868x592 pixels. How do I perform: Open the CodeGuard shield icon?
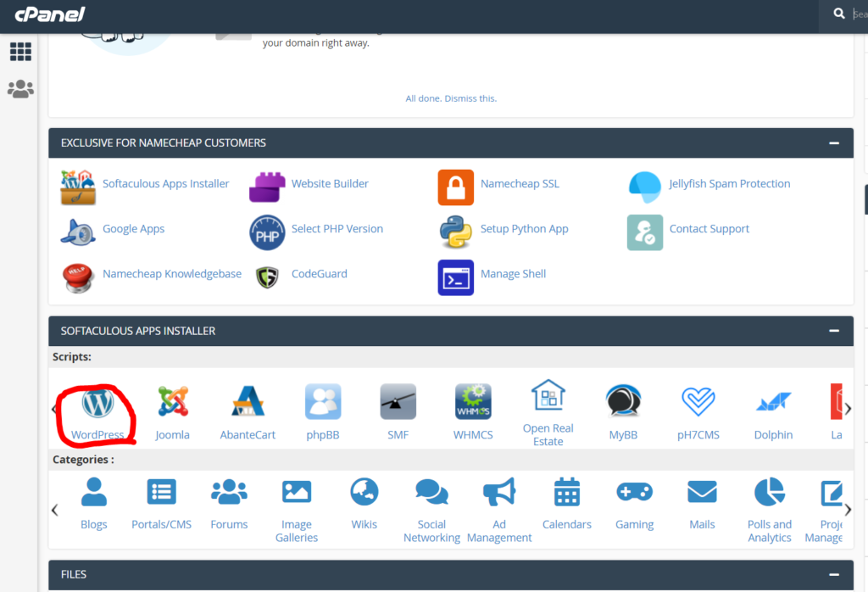[267, 277]
